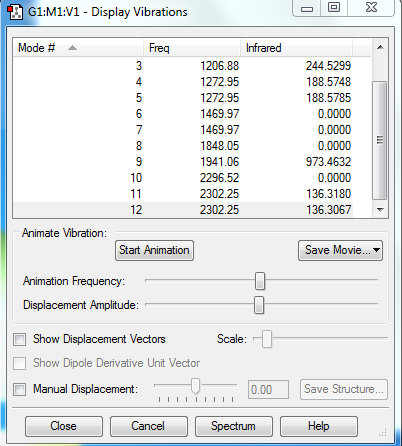Click the scrollbar up arrow
The height and width of the screenshot is (446, 402).
380,47
